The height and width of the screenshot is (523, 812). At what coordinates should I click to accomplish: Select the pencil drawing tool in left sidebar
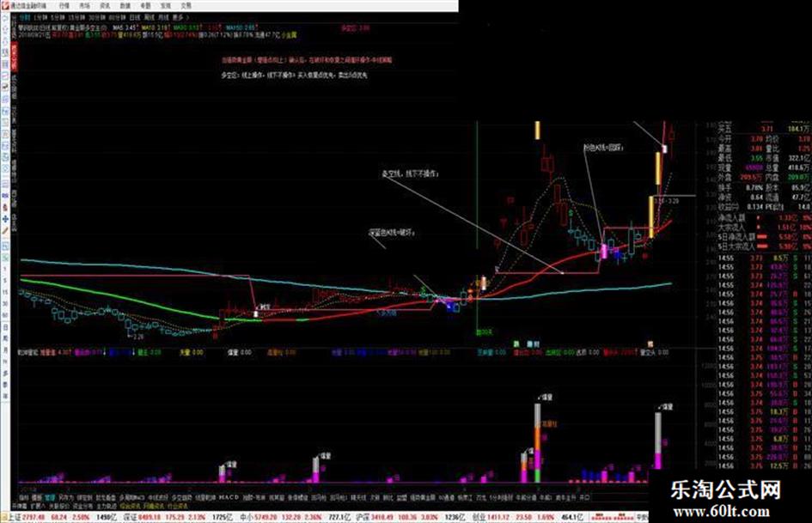[5, 230]
